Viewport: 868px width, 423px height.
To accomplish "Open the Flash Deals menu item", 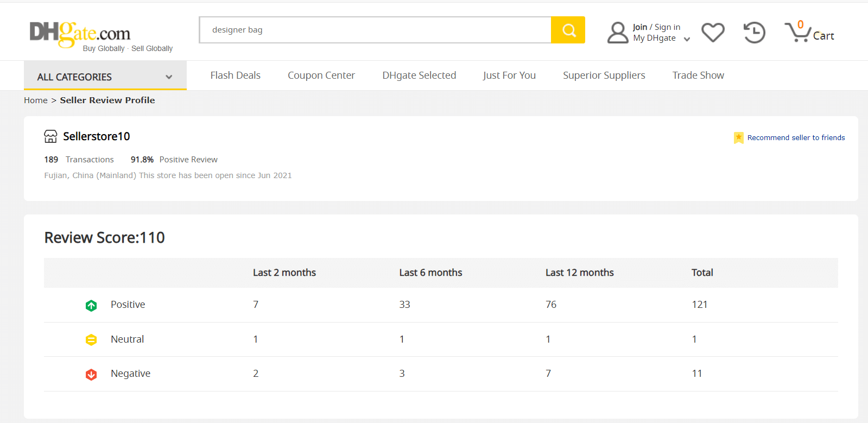I will tap(235, 75).
